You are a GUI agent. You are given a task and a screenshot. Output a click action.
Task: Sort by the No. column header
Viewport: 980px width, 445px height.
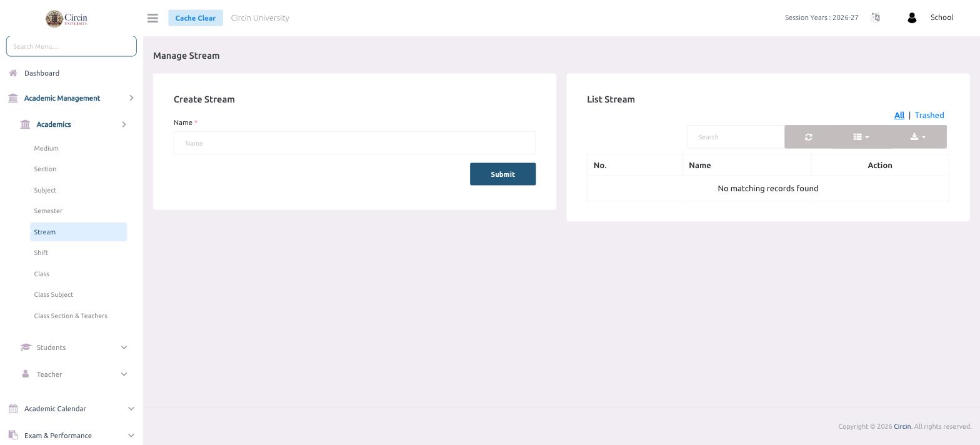[x=635, y=166]
